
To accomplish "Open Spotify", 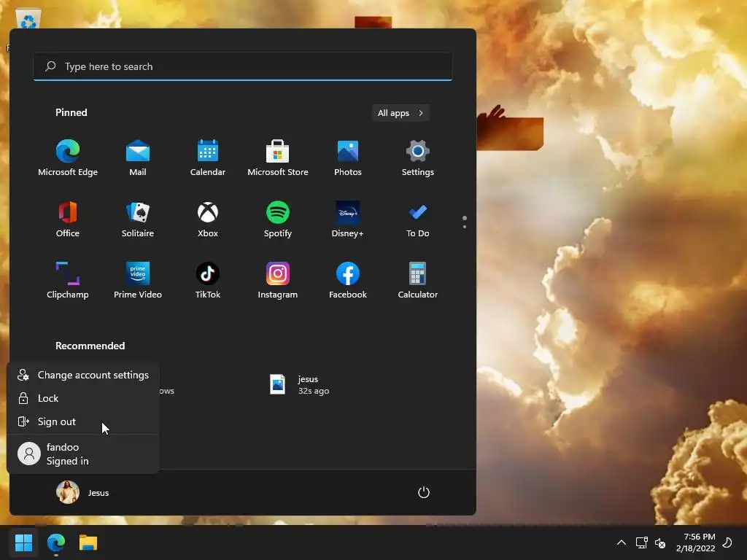I will coord(278,219).
